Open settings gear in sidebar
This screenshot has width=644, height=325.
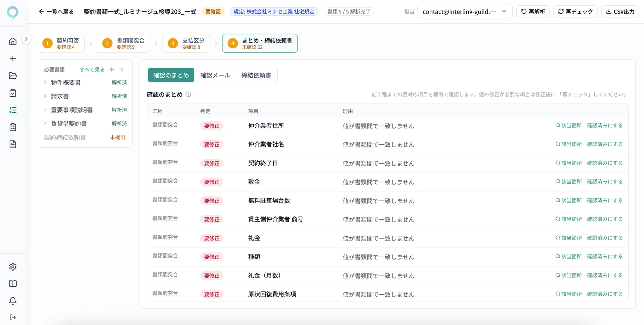[13, 267]
